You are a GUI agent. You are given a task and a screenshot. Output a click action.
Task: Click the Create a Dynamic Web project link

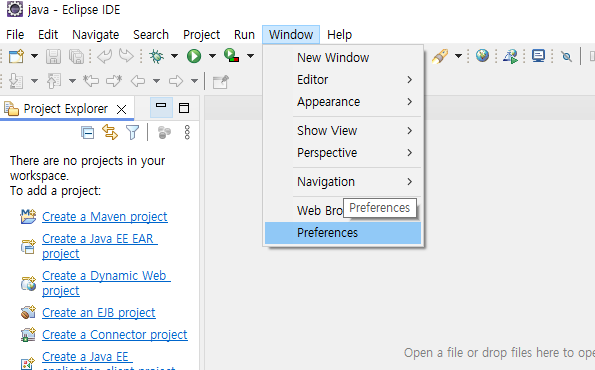106,283
